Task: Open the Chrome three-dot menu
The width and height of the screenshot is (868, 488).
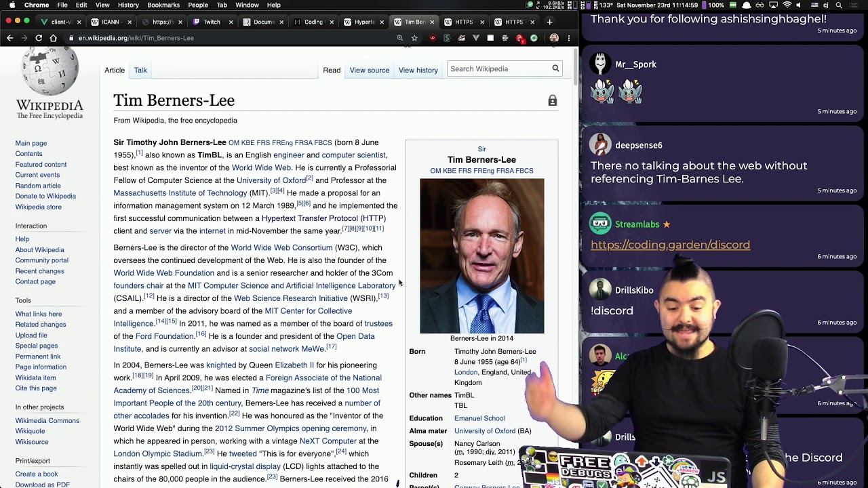Action: (x=568, y=38)
